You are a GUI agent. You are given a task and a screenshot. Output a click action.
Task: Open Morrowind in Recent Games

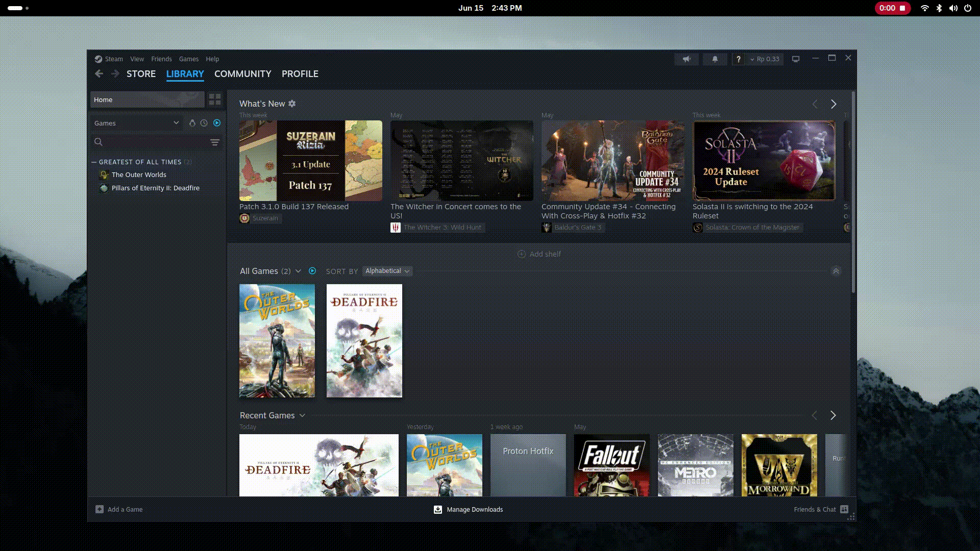point(779,465)
